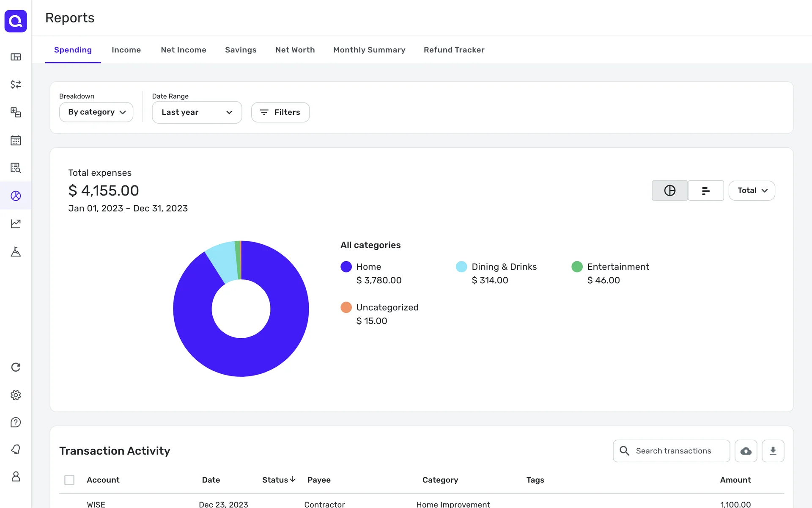The height and width of the screenshot is (508, 812).
Task: Open the help question mark icon
Action: [x=16, y=422]
